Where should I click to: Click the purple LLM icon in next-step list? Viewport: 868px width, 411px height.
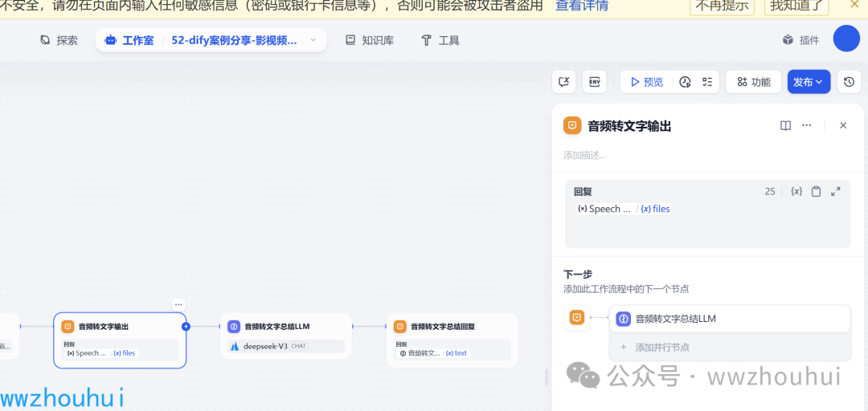(x=624, y=319)
